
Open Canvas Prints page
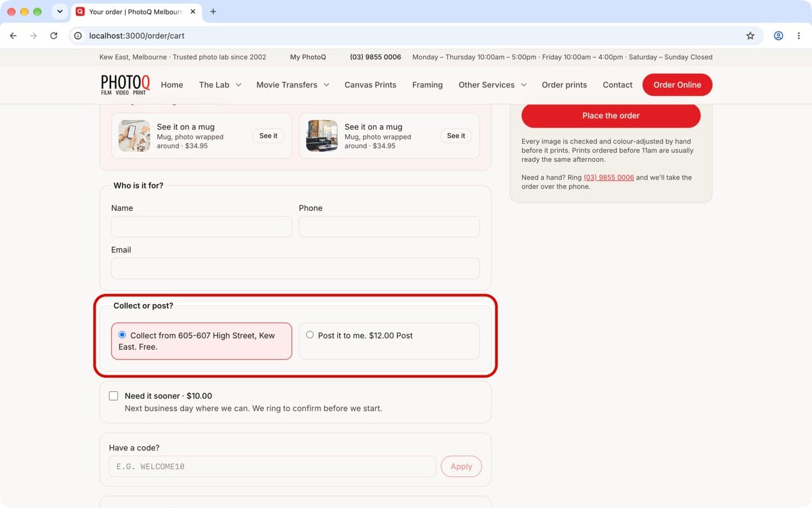coord(370,84)
